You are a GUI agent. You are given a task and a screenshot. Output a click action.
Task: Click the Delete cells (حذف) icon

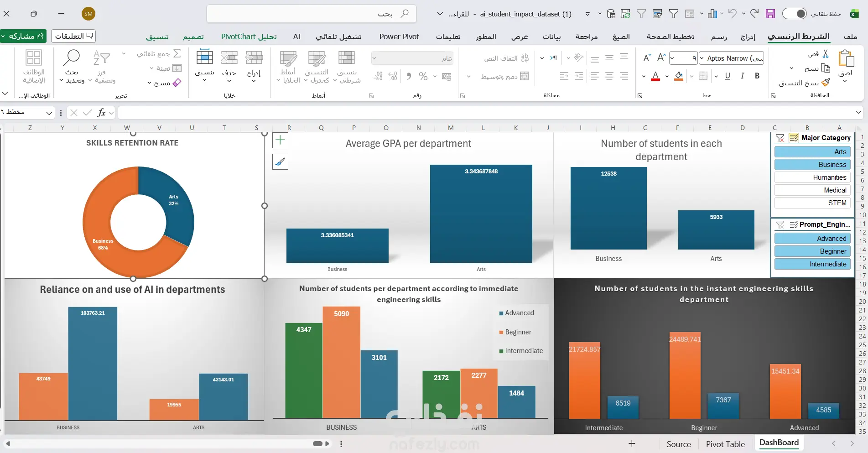click(x=229, y=58)
